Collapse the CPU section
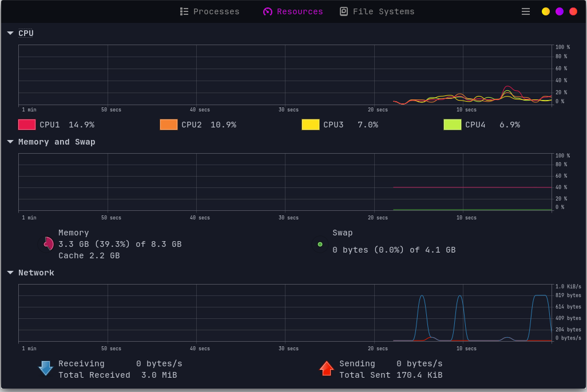This screenshot has width=587, height=392. [10, 33]
